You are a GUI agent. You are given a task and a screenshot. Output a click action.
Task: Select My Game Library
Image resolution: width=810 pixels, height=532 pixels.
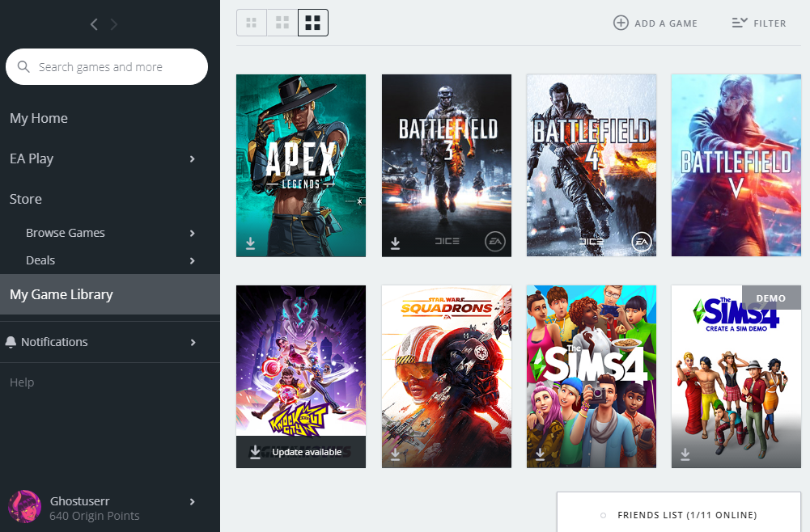click(x=110, y=294)
